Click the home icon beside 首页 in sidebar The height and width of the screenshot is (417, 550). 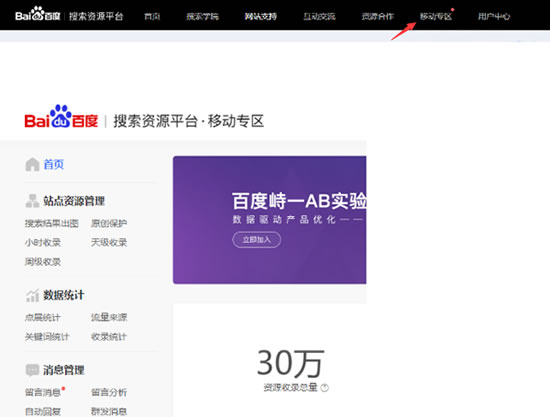point(32,164)
